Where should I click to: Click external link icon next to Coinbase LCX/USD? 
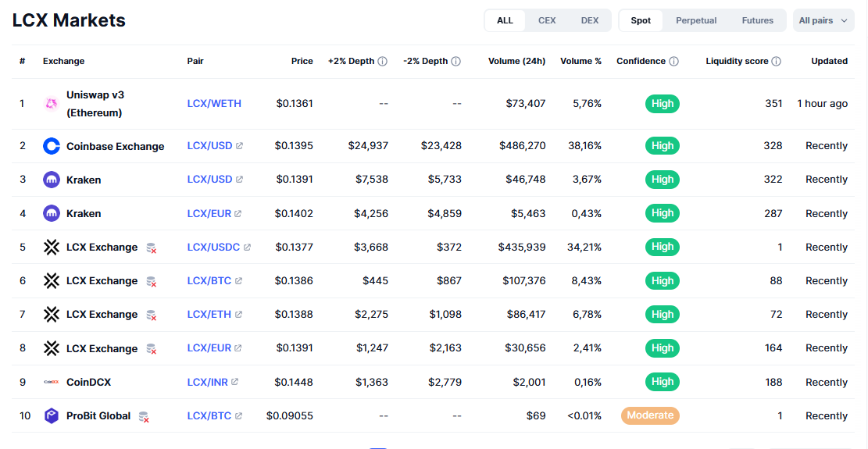(x=239, y=146)
